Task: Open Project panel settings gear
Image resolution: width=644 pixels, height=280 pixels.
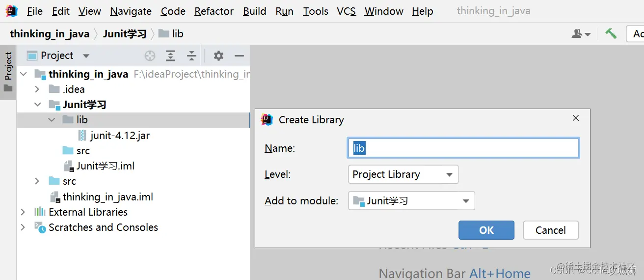Action: tap(218, 56)
